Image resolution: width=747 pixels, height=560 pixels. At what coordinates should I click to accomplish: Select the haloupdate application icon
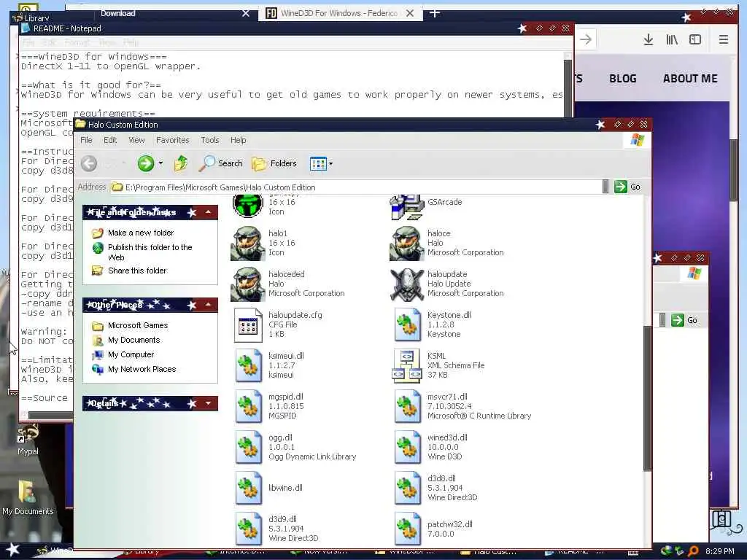click(407, 284)
